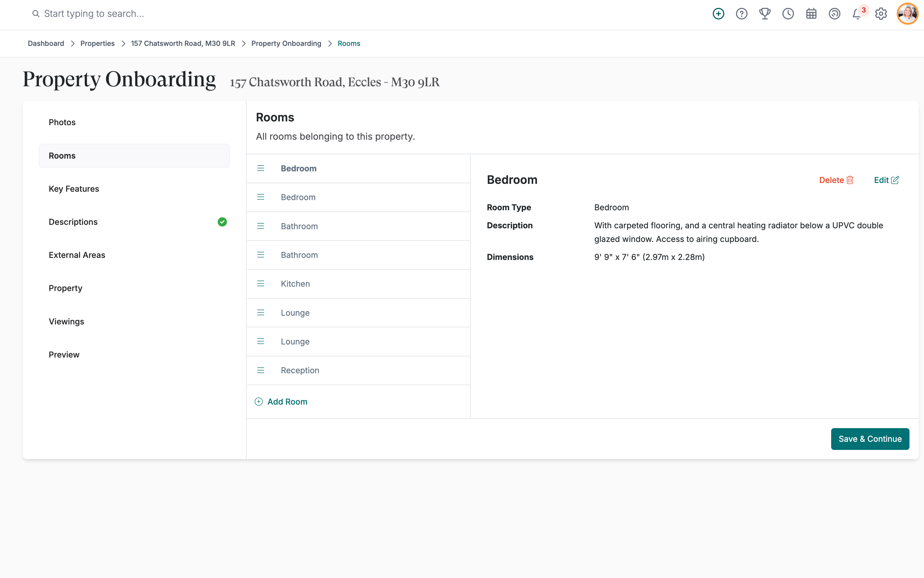924x578 pixels.
Task: Click the drag handle of the second Bathroom
Action: [261, 255]
